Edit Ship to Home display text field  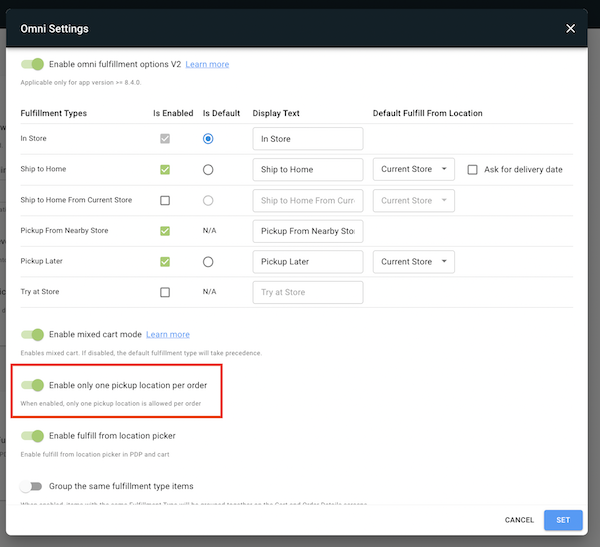[308, 170]
